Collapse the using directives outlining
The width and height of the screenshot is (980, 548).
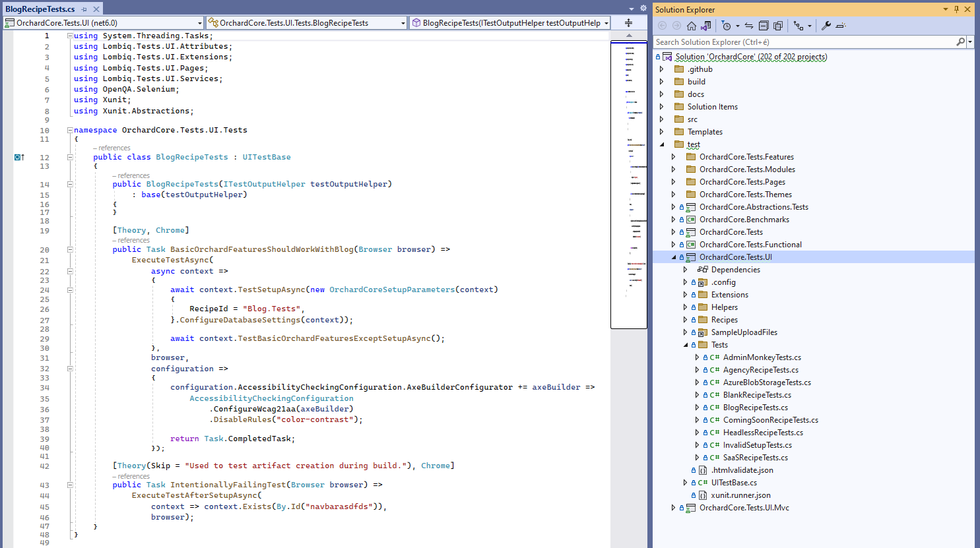coord(70,36)
